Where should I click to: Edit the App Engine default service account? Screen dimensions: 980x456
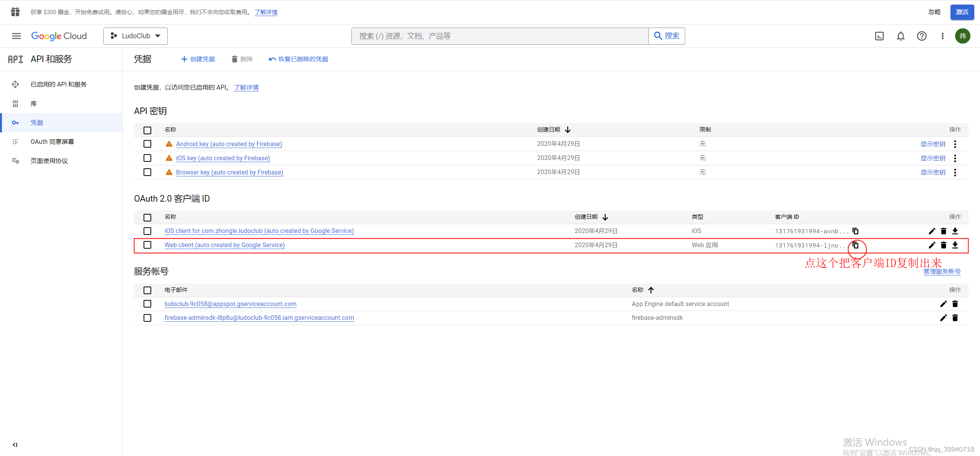tap(944, 304)
